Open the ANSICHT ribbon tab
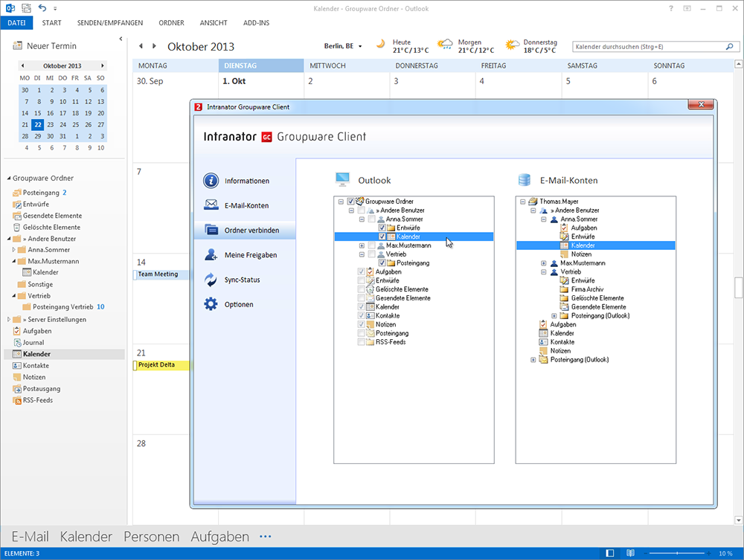 [214, 23]
